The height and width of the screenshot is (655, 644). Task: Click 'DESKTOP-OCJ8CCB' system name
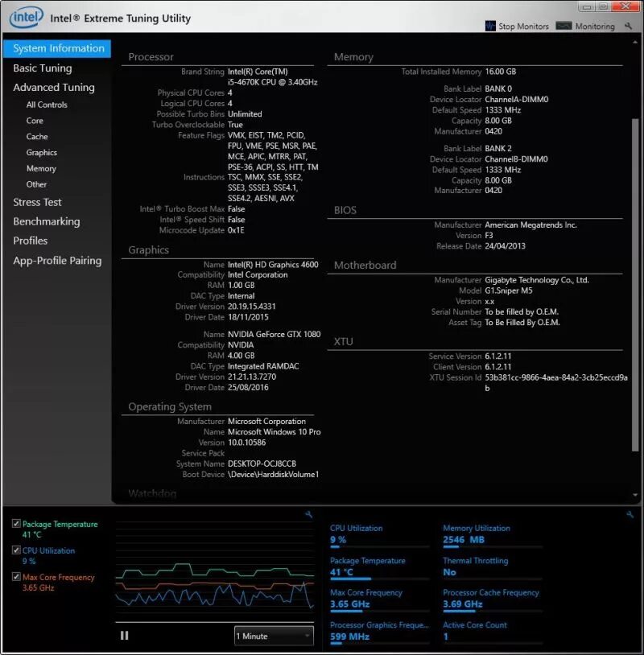262,463
